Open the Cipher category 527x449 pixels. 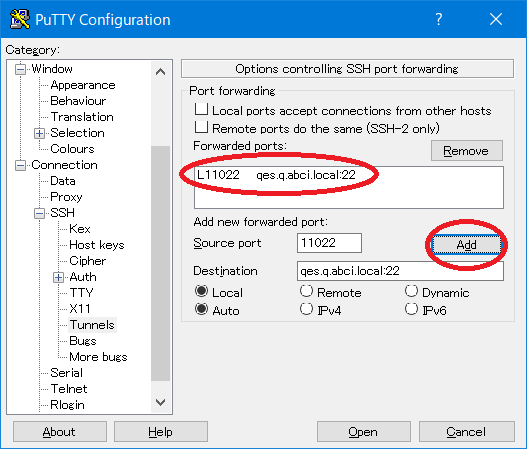87,261
